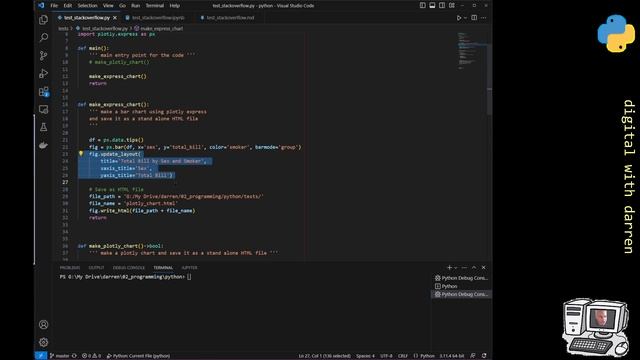Change file encoding via UTF-8
The width and height of the screenshot is (640, 360).
pyautogui.click(x=386, y=356)
